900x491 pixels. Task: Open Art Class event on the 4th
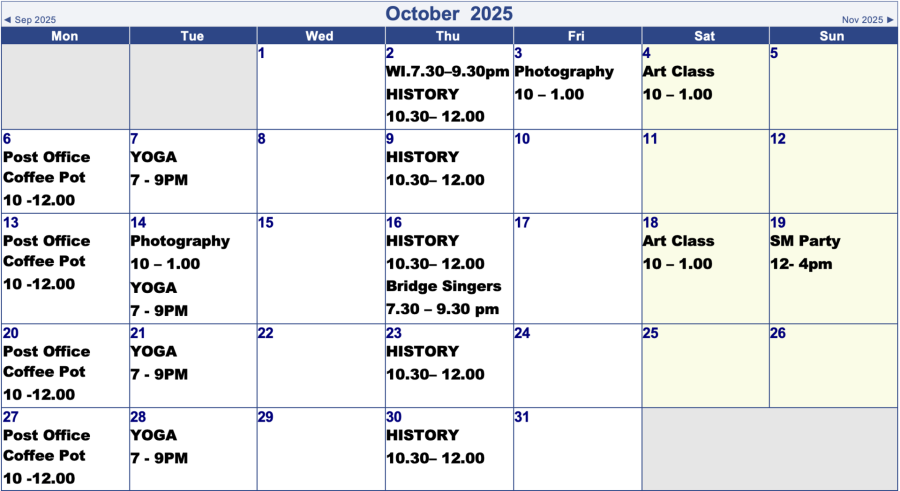pos(678,72)
